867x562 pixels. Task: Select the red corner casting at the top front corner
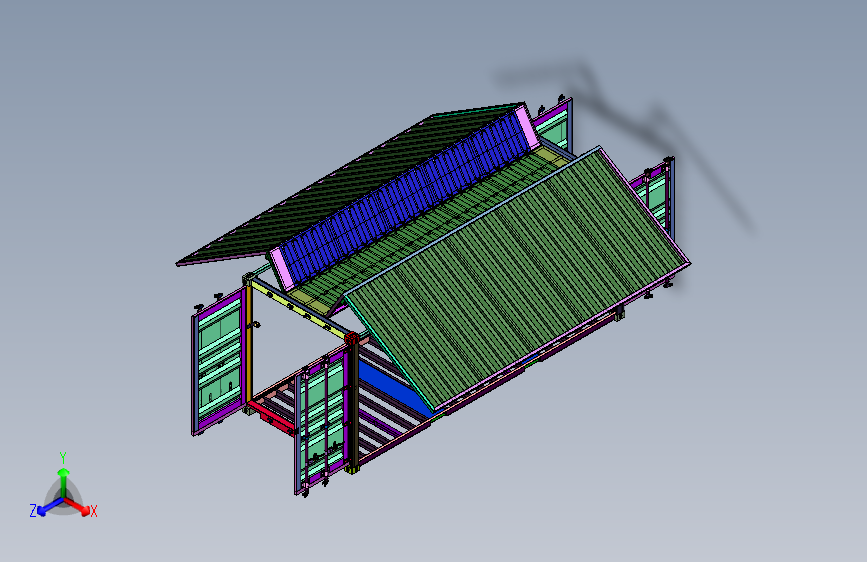pos(351,339)
